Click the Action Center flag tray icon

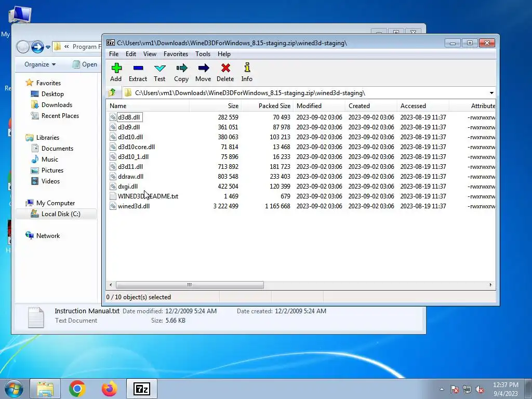point(454,389)
